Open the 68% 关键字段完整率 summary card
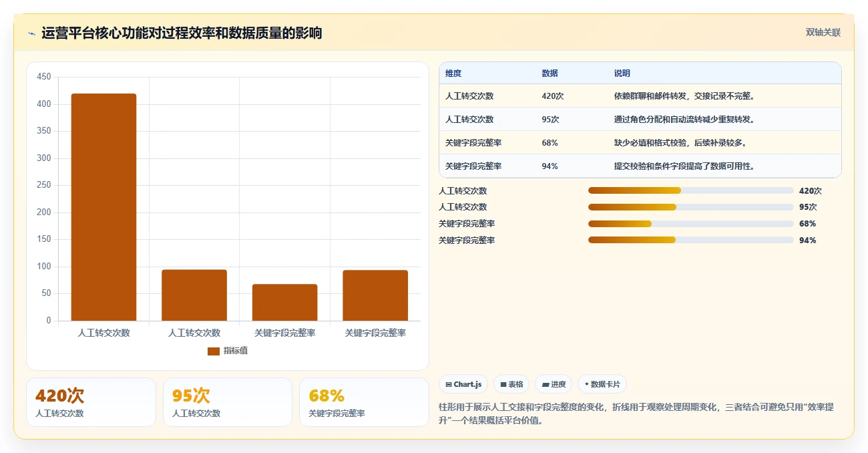The width and height of the screenshot is (868, 453). [364, 402]
